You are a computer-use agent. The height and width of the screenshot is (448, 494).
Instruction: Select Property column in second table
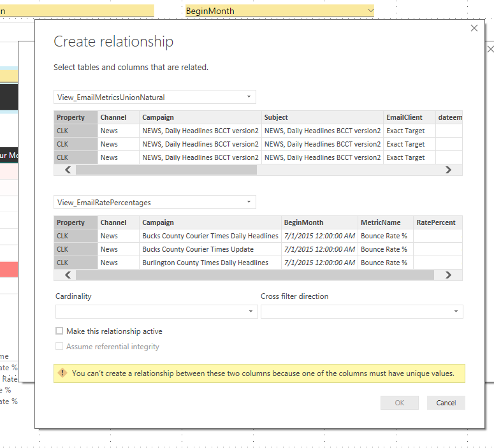tap(76, 222)
